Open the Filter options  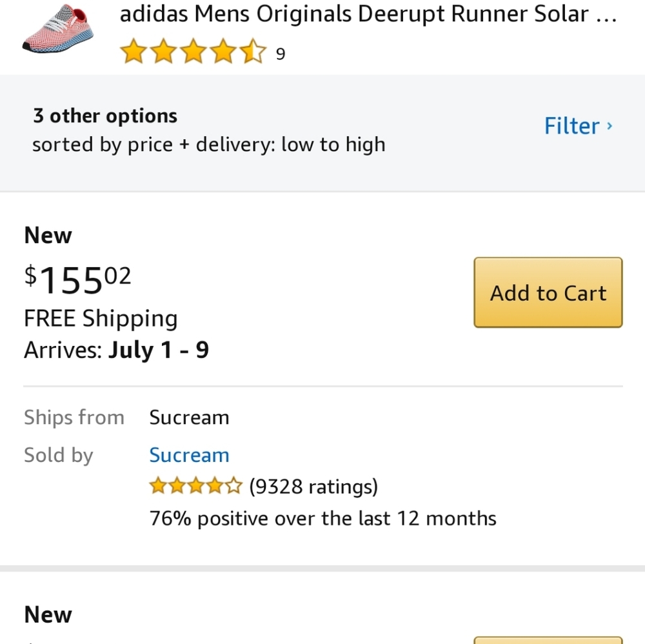pos(572,126)
